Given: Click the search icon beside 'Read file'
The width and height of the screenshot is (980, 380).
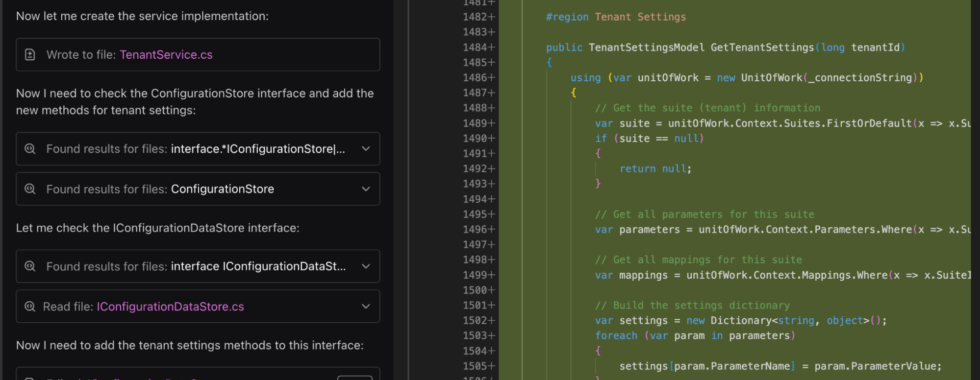Looking at the screenshot, I should [x=30, y=307].
